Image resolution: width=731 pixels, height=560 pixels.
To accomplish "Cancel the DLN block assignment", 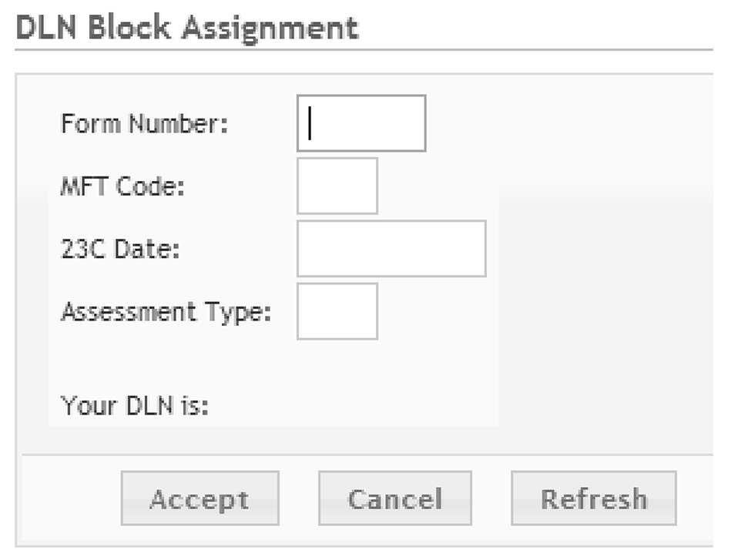I will coord(395,498).
